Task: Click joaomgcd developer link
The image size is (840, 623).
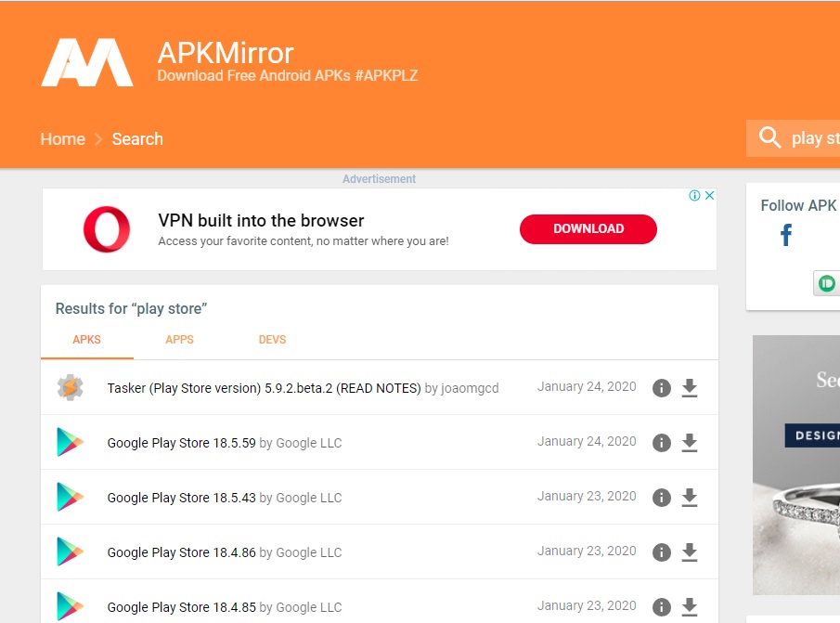Action: (x=470, y=388)
